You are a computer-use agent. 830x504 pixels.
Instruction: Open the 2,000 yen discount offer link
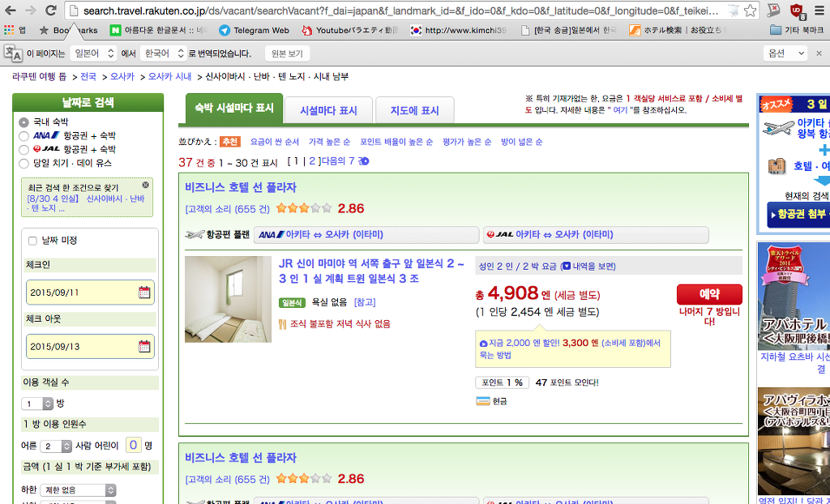(570, 349)
